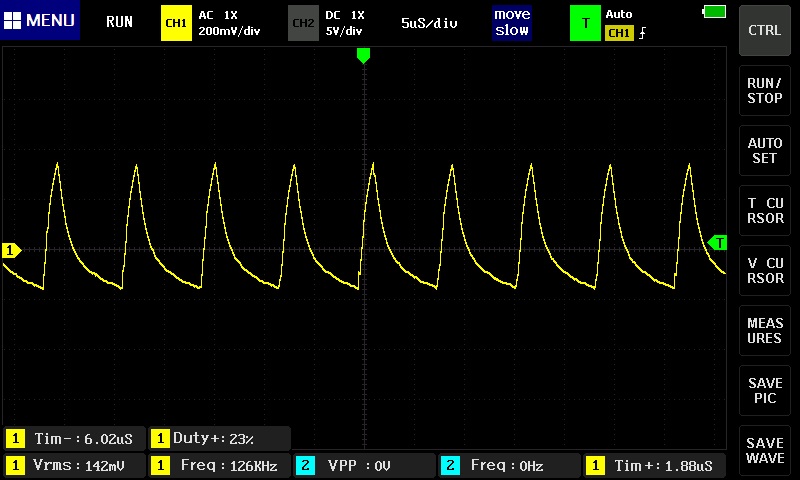The width and height of the screenshot is (800, 480).
Task: Click the channel 2 badge beside VPP
Action: point(305,465)
